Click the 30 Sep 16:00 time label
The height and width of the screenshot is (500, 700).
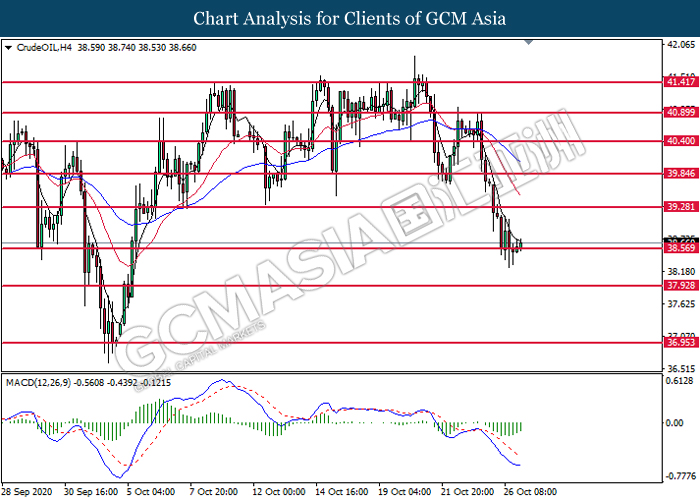tap(91, 492)
